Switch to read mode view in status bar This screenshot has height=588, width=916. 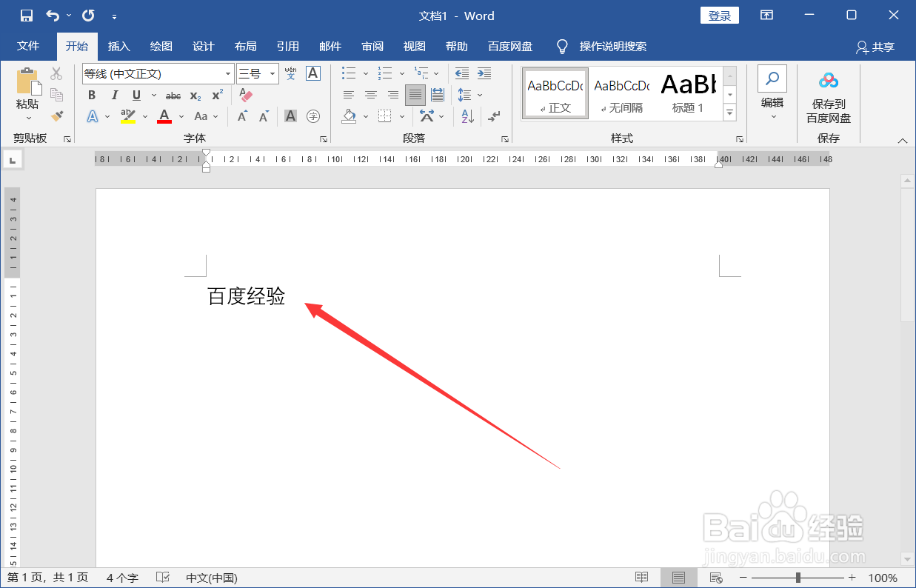click(x=642, y=578)
